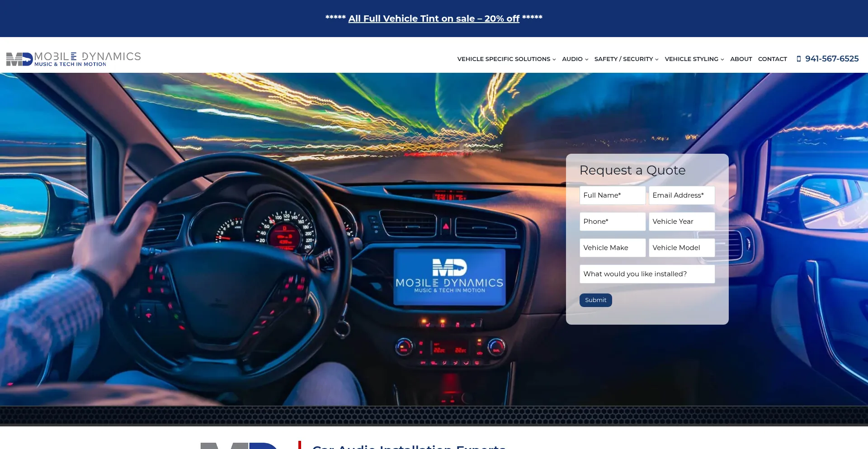Expand Vehicle Specific Solutions menu
868x449 pixels.
tap(506, 59)
